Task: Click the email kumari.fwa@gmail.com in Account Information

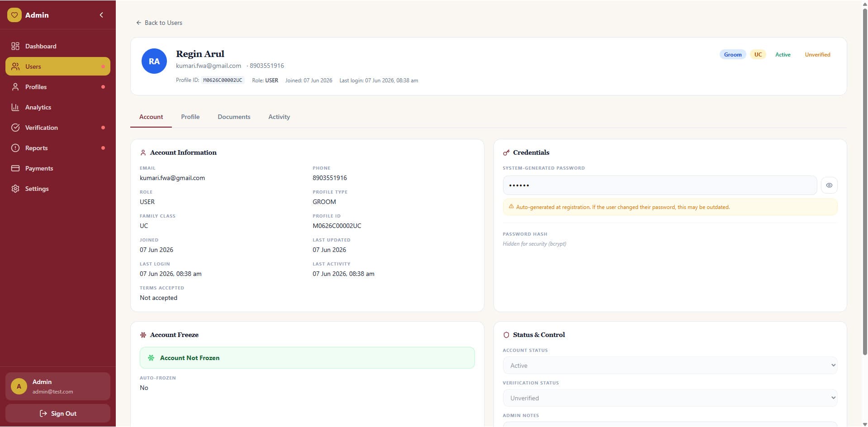Action: pyautogui.click(x=172, y=178)
